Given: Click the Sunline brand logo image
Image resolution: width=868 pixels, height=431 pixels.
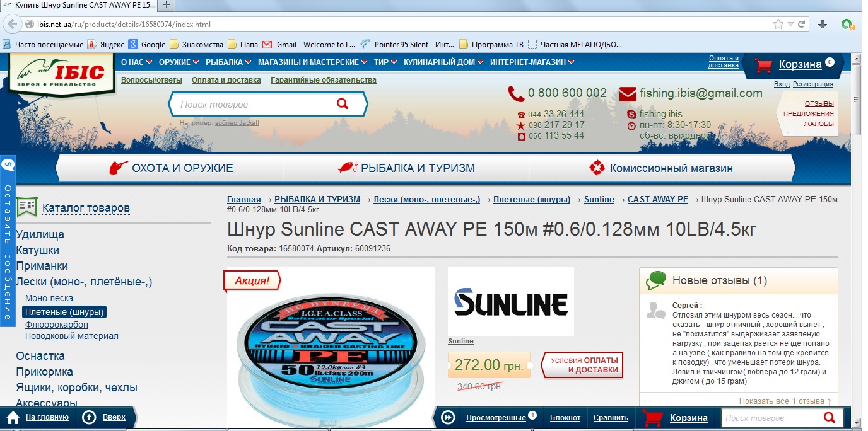Looking at the screenshot, I should click(511, 302).
